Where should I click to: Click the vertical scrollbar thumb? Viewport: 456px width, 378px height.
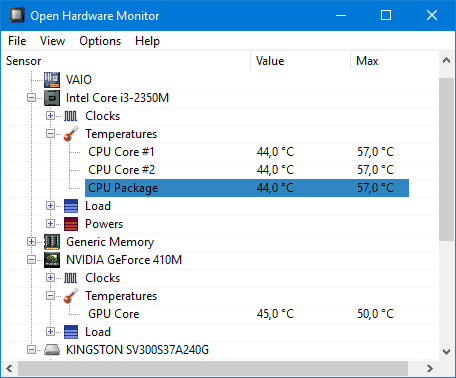coord(447,159)
